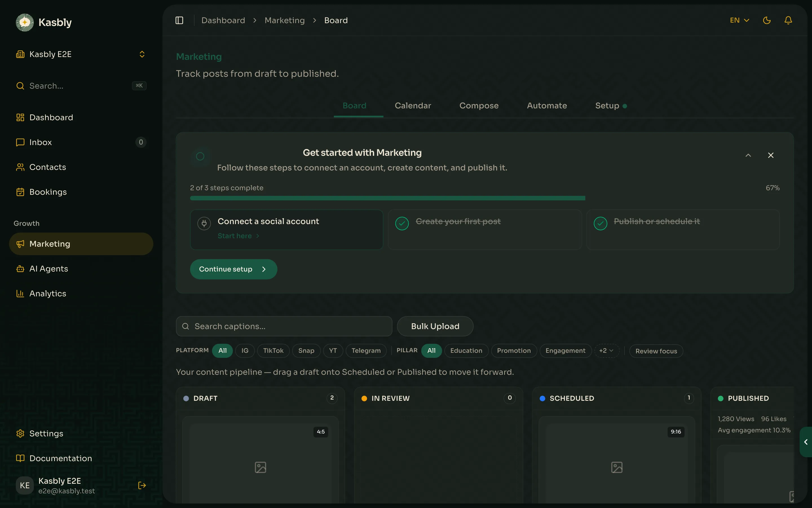Click the KE user avatar
812x508 pixels.
[x=25, y=485]
